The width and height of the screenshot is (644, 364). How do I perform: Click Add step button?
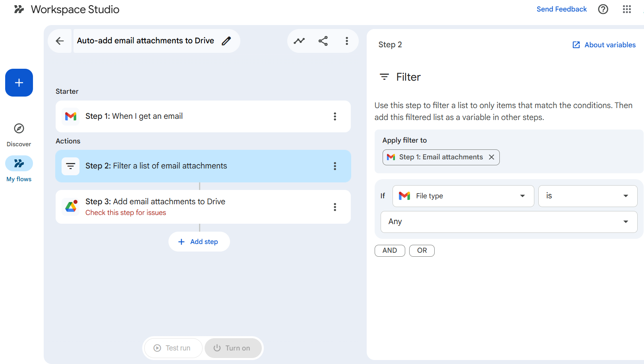coord(199,242)
